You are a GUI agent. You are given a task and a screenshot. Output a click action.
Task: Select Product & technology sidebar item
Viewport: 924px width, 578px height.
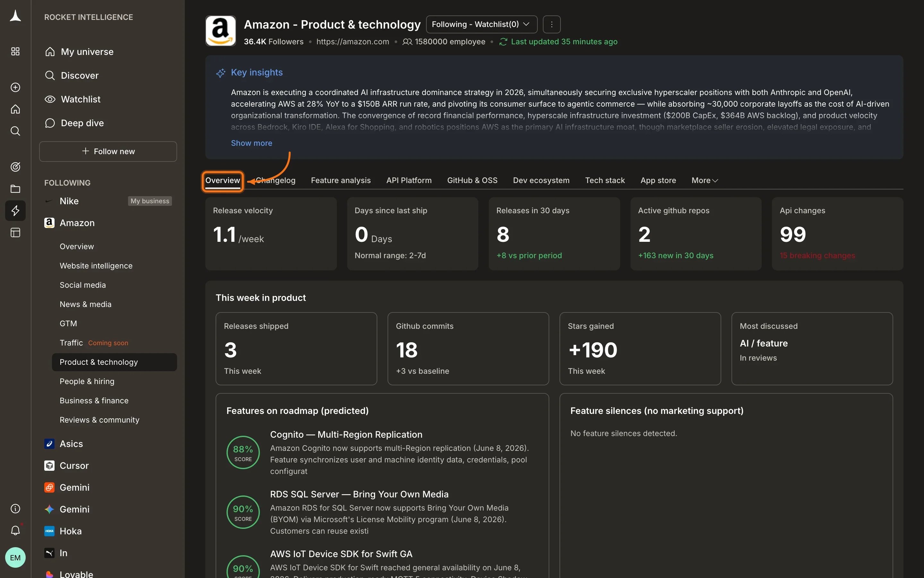[115, 362]
